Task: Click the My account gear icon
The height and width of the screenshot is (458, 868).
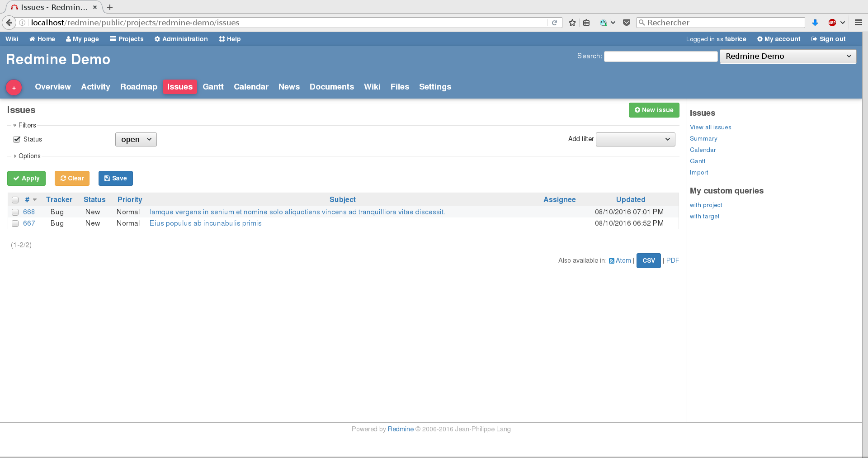Action: pyautogui.click(x=760, y=39)
